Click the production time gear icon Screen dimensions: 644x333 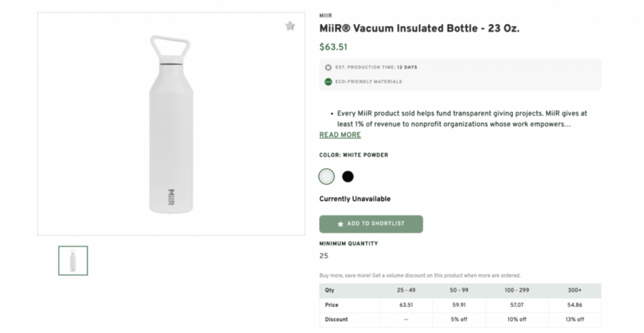(x=328, y=67)
